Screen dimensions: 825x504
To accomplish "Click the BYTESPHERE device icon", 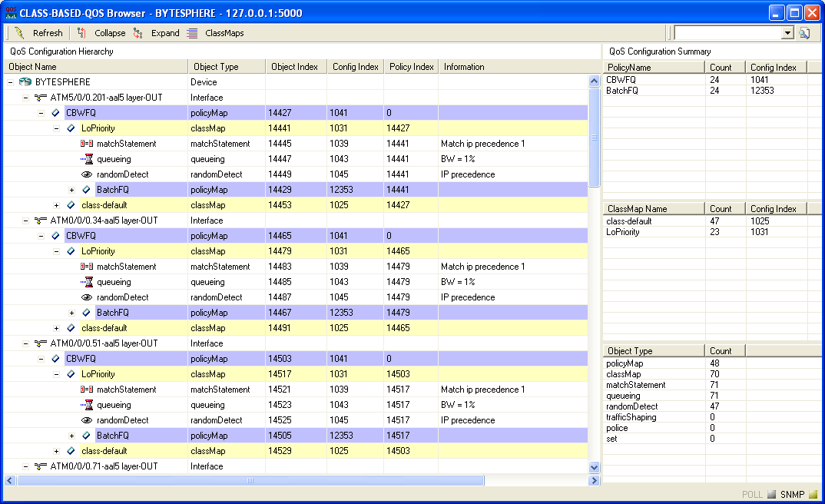I will (x=25, y=82).
